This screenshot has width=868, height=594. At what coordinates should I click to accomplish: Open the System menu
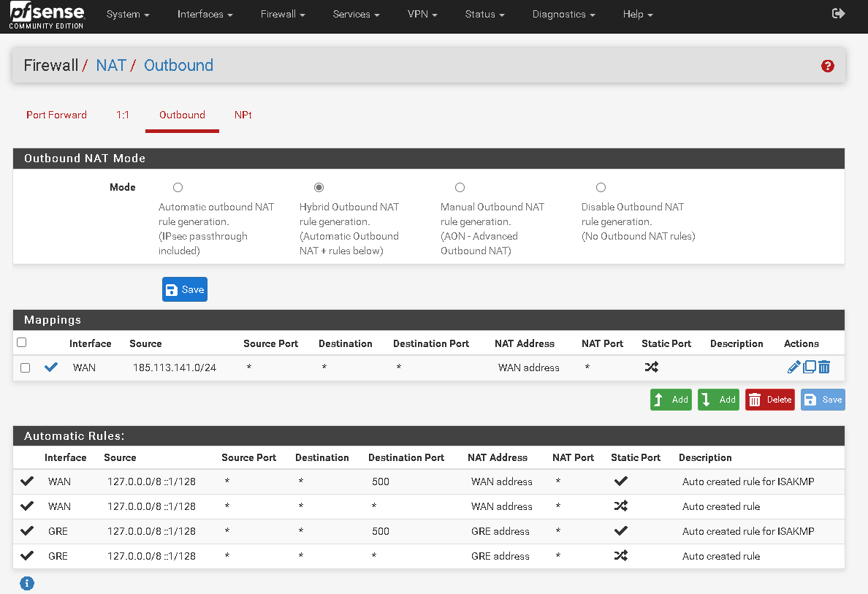[x=128, y=15]
